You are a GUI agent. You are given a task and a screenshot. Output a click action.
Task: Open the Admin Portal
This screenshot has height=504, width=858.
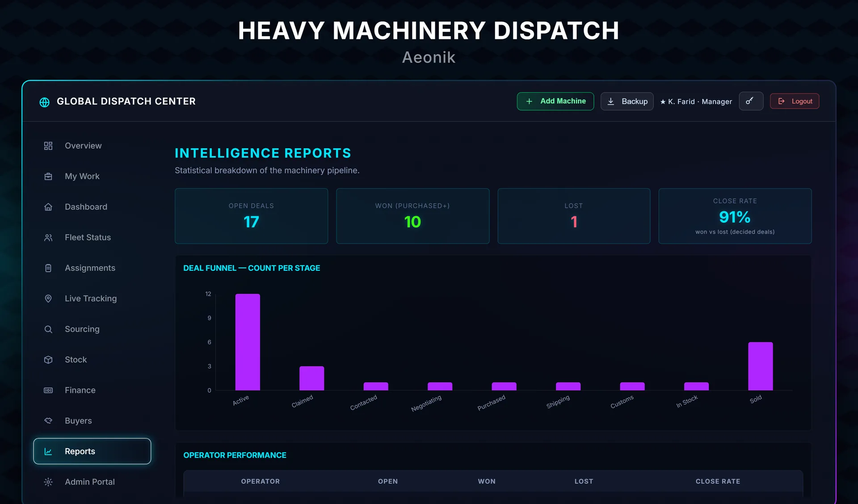tap(92, 482)
